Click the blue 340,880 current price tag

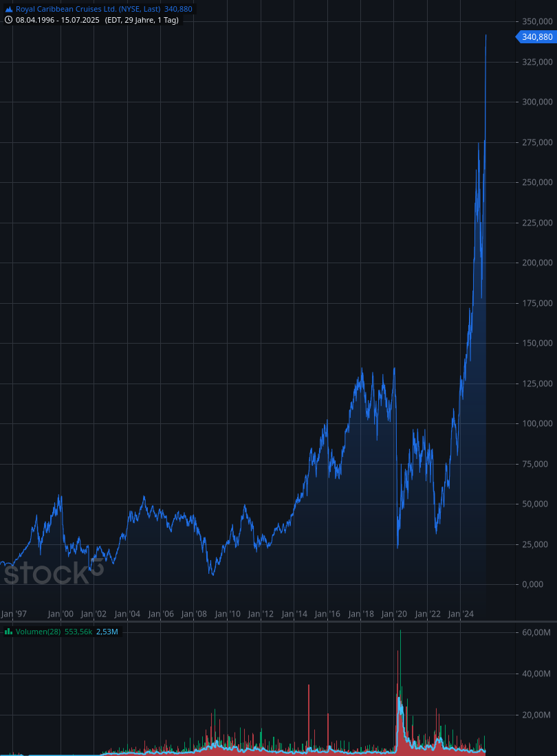[537, 37]
